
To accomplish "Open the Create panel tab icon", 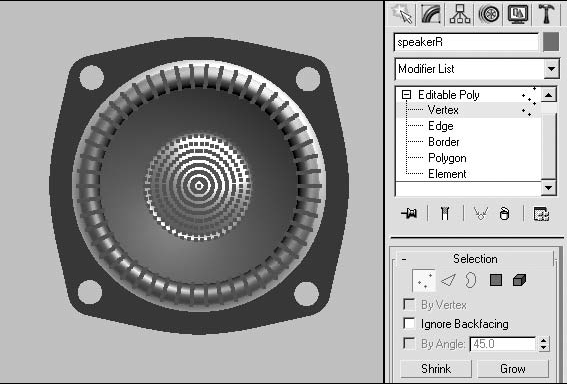I will 402,14.
